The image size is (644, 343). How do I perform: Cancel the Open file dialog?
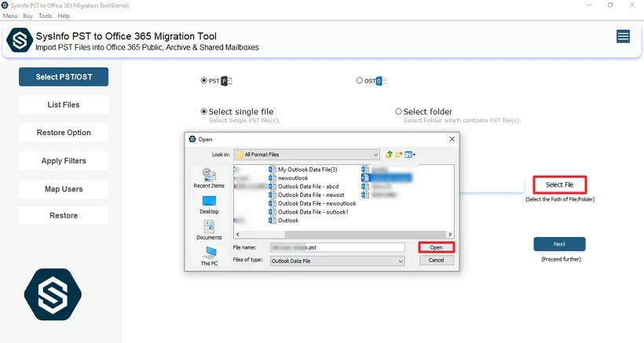click(436, 260)
